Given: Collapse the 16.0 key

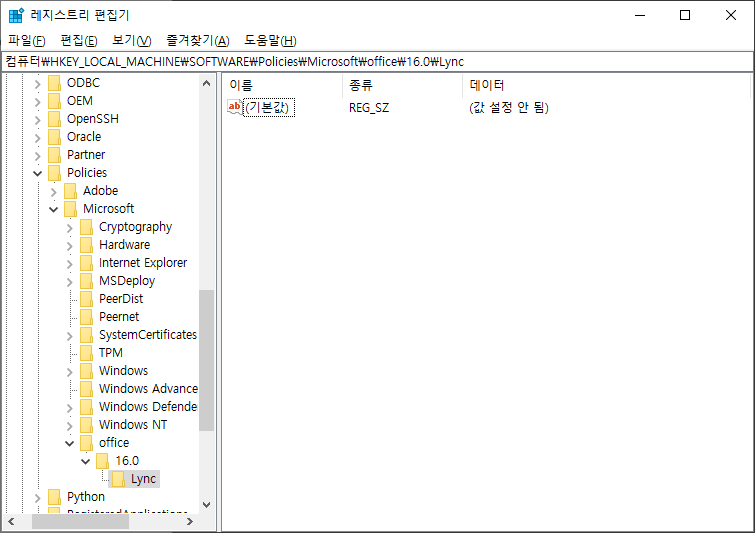Looking at the screenshot, I should (86, 461).
